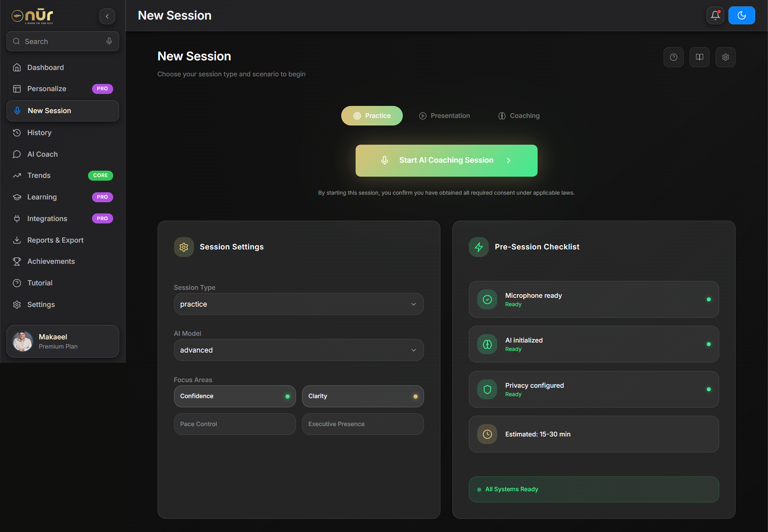
Task: Open the Achievements trophy item
Action: (51, 261)
